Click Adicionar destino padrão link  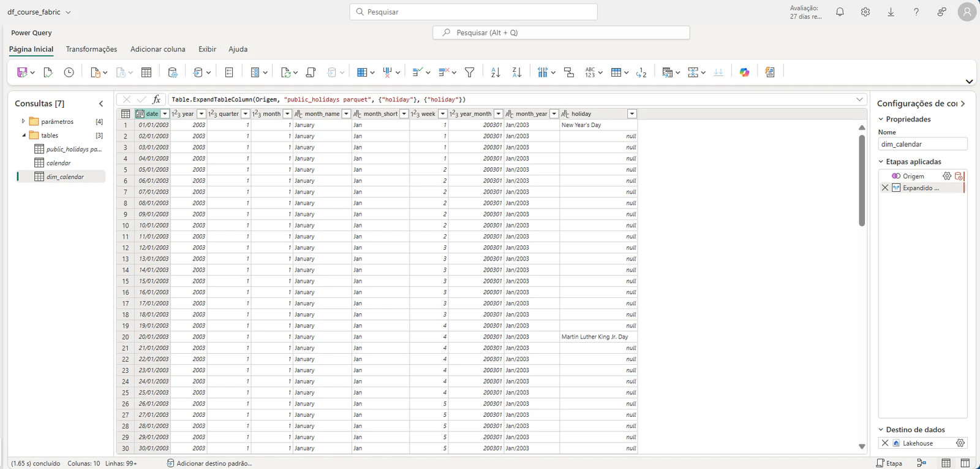tap(209, 463)
